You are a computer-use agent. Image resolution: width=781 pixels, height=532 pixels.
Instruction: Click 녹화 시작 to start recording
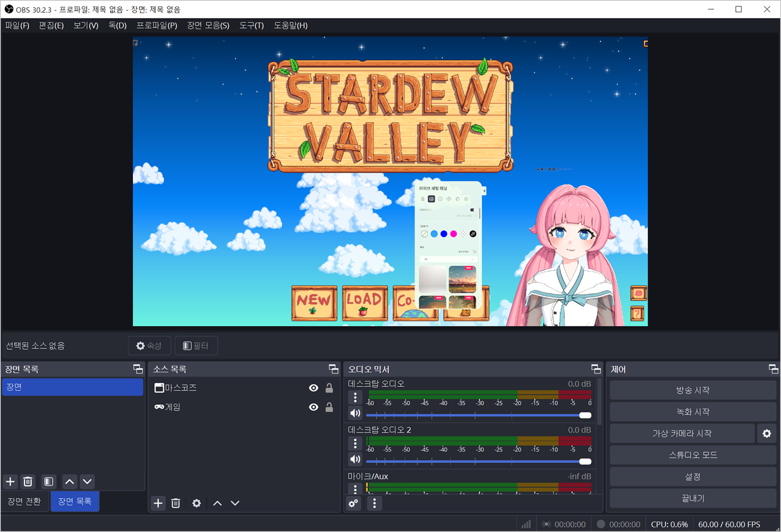693,412
